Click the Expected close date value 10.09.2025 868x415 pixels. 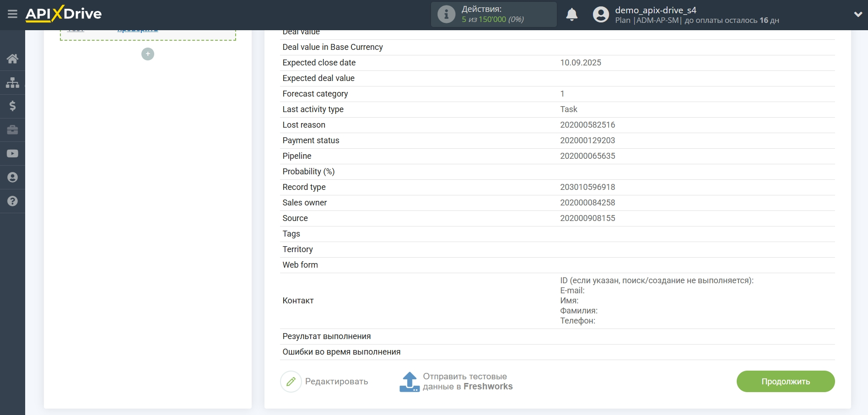coord(580,63)
